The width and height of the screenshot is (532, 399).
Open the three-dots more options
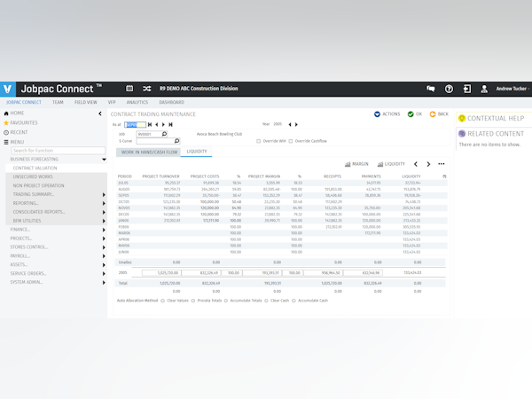click(x=441, y=164)
